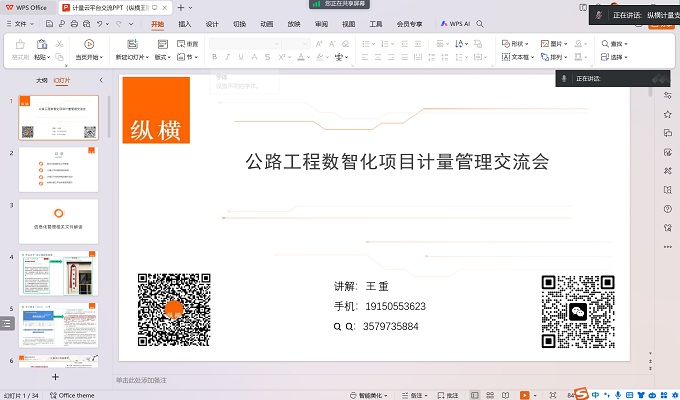Open the 形状 shapes dropdown
Viewport: 680px width, 400px height.
tap(515, 44)
